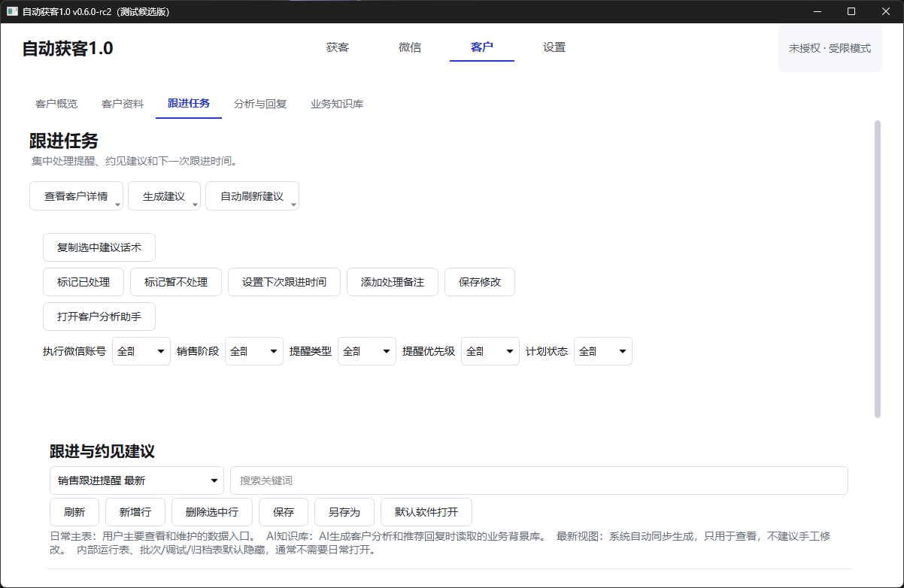The image size is (904, 588).
Task: Click the 自动获客1.0 app title
Action: pyautogui.click(x=68, y=48)
